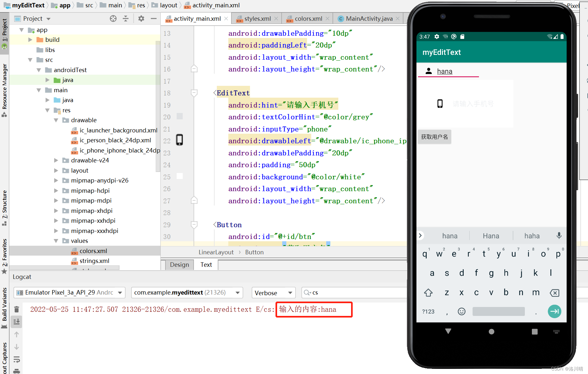Toggle soft-wrap in the Logcat toolbar
Viewport: 588px width, 374px height.
click(16, 360)
